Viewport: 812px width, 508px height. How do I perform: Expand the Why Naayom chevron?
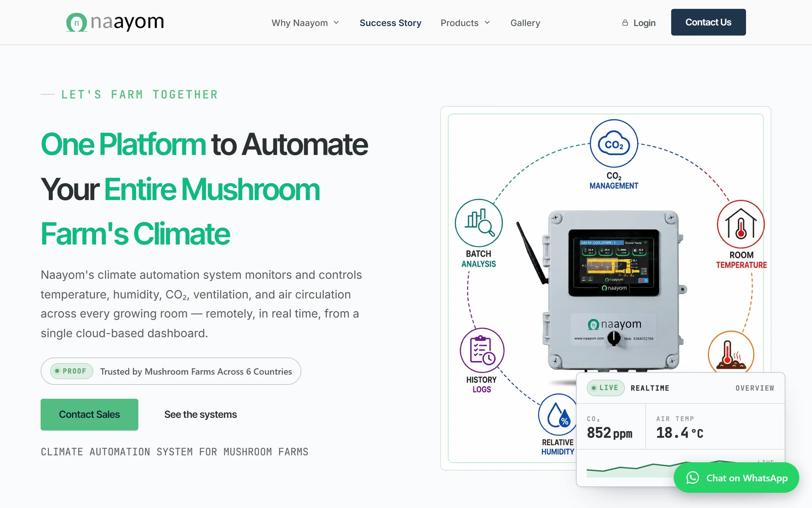[336, 23]
